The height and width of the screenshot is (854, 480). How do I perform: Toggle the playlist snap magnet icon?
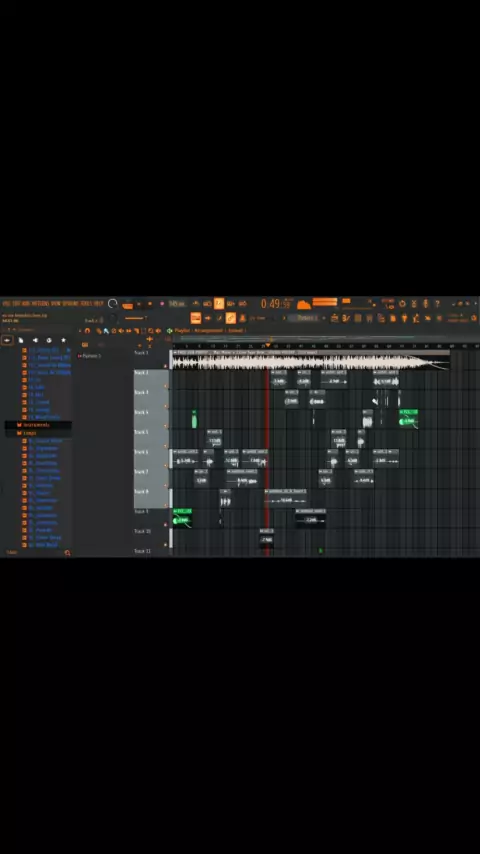click(x=87, y=331)
